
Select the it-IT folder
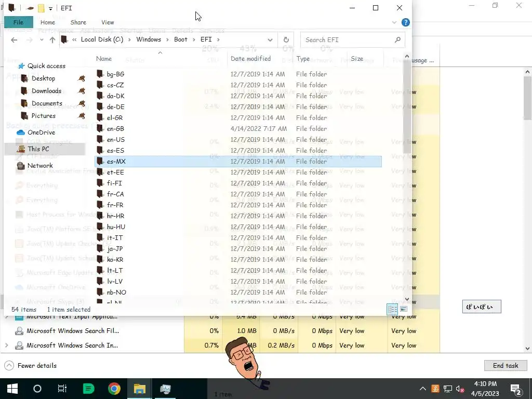tap(115, 238)
